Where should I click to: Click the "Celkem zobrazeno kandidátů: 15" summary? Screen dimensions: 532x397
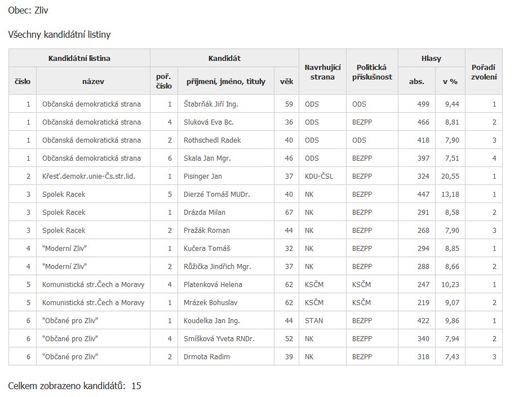click(x=74, y=386)
